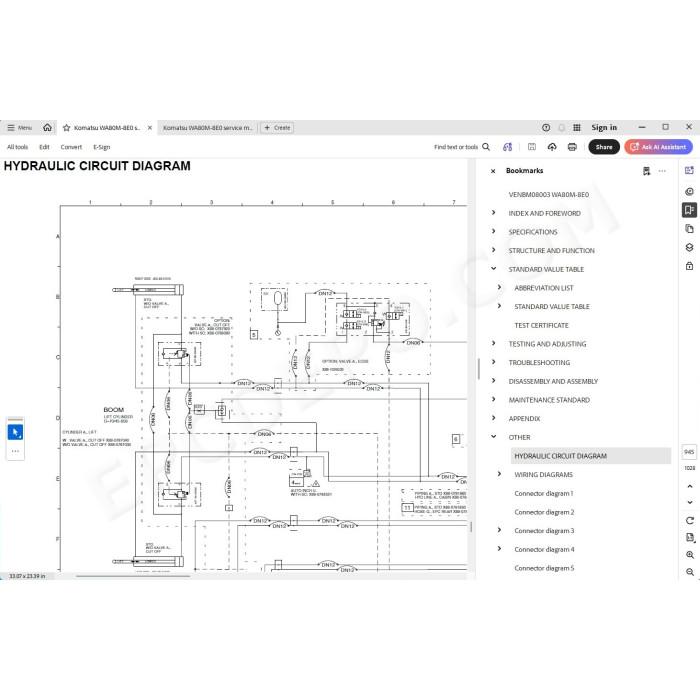Expand WIRING DIAGRAMS bookmark

coord(500,474)
